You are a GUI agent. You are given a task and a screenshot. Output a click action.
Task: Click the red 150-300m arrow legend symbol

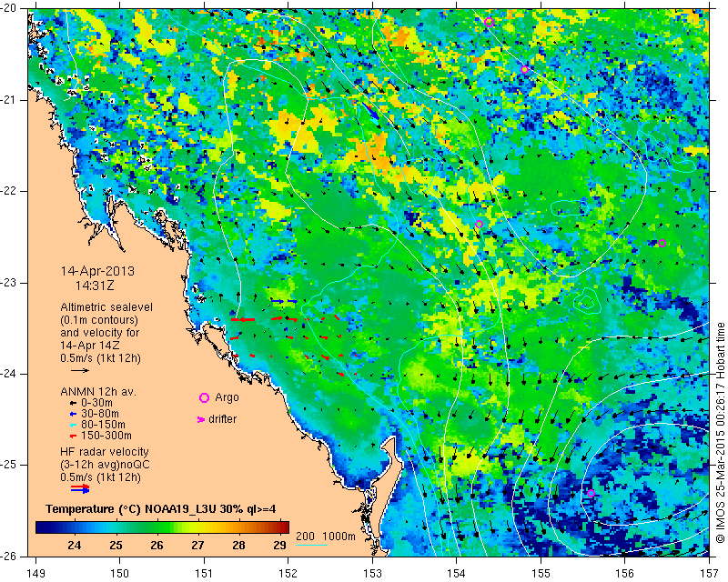tap(73, 436)
